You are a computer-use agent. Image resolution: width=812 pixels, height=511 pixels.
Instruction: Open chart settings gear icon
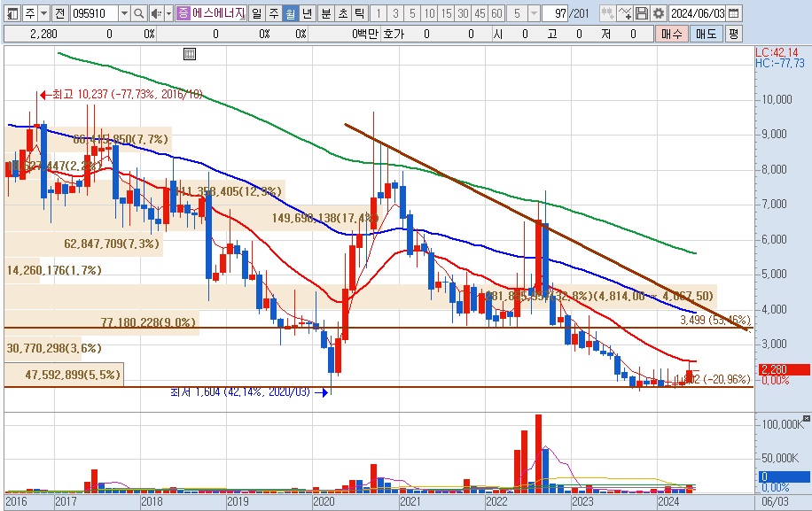[658, 13]
